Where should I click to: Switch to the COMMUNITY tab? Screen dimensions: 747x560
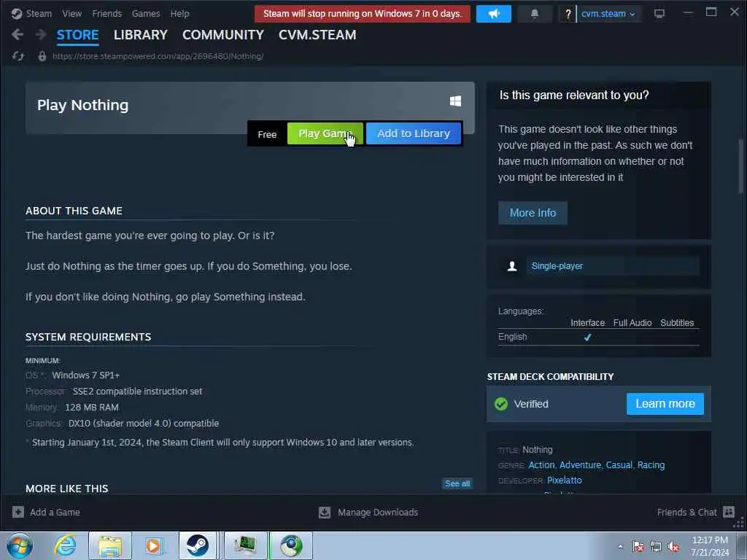223,35
